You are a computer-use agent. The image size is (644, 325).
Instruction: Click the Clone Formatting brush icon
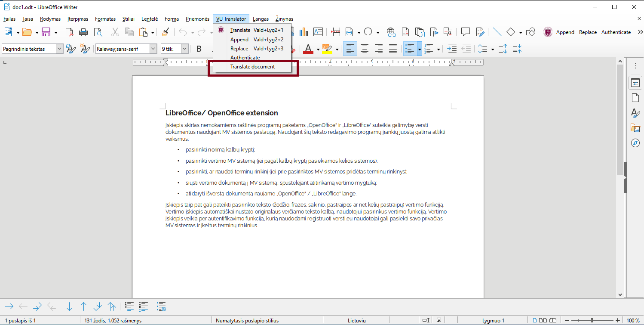166,32
